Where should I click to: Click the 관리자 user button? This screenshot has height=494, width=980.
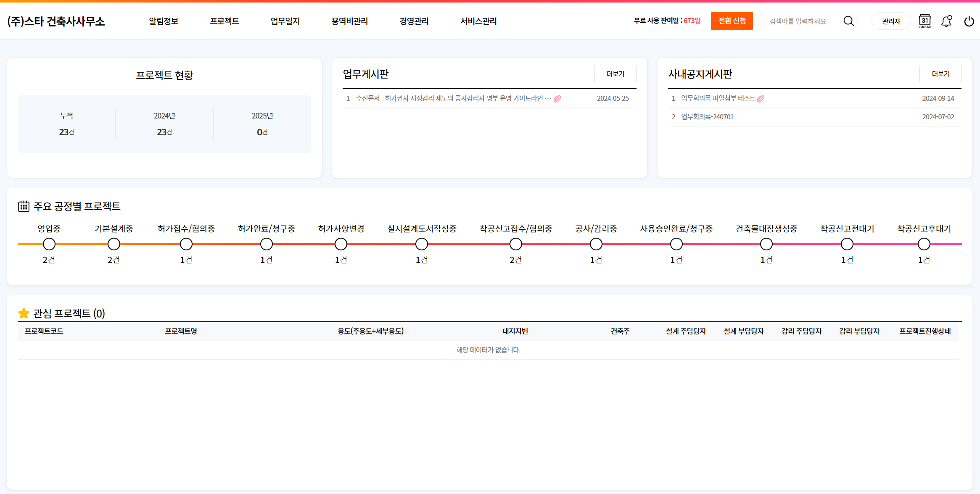click(891, 21)
